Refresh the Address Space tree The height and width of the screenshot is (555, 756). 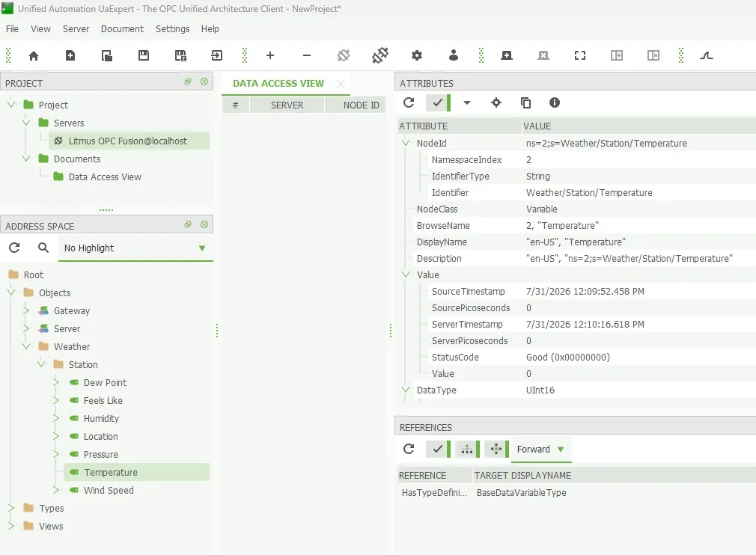pyautogui.click(x=14, y=248)
